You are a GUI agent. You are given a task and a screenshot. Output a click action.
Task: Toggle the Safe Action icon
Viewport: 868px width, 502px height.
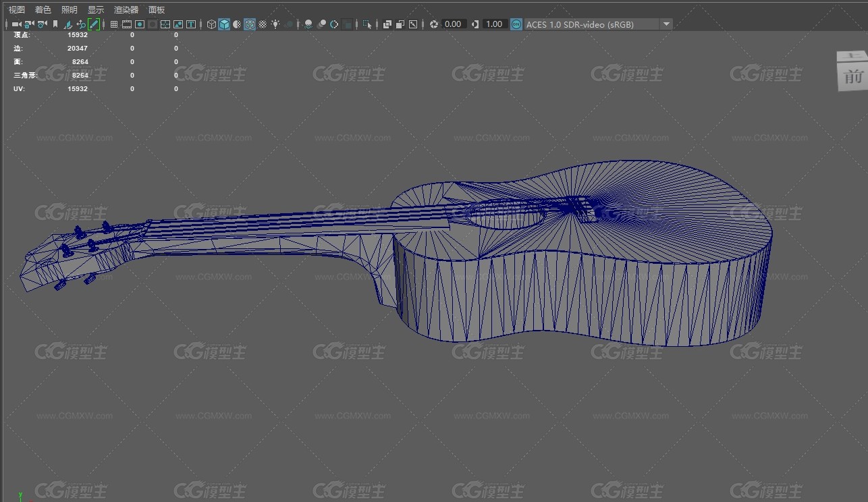pos(178,24)
